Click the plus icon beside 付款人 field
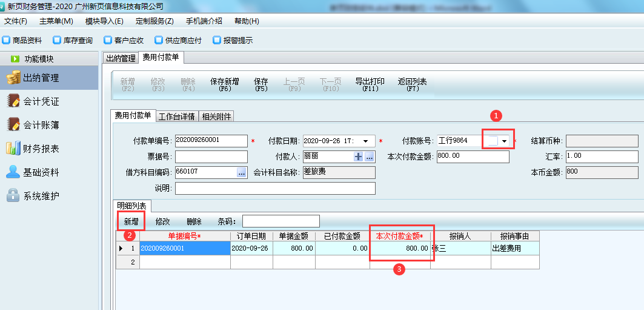 point(359,157)
